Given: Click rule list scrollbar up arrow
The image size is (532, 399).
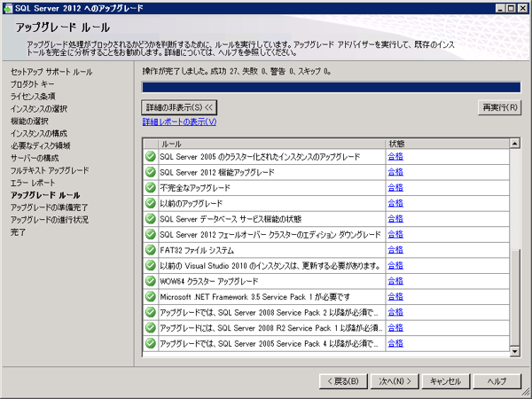Looking at the screenshot, I should [514, 144].
